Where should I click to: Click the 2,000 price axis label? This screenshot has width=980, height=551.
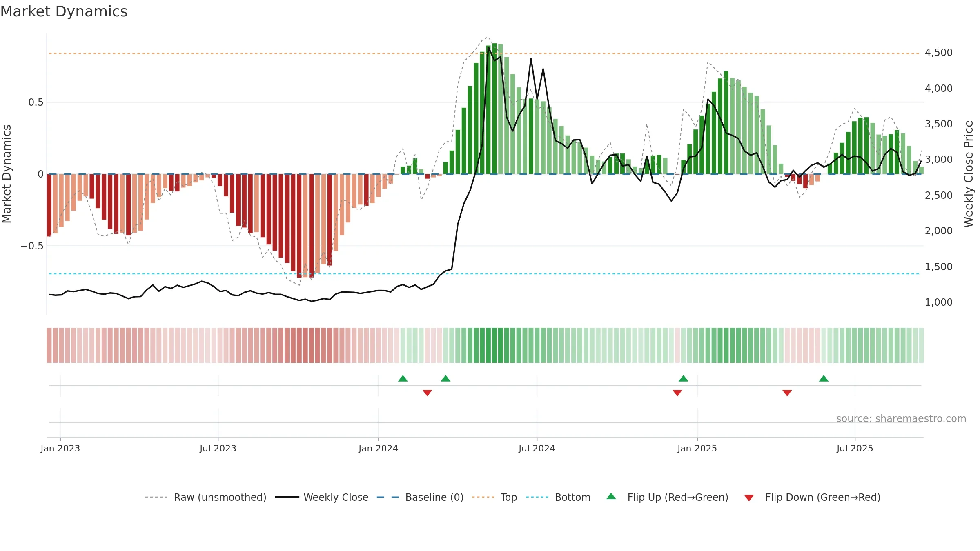point(938,231)
